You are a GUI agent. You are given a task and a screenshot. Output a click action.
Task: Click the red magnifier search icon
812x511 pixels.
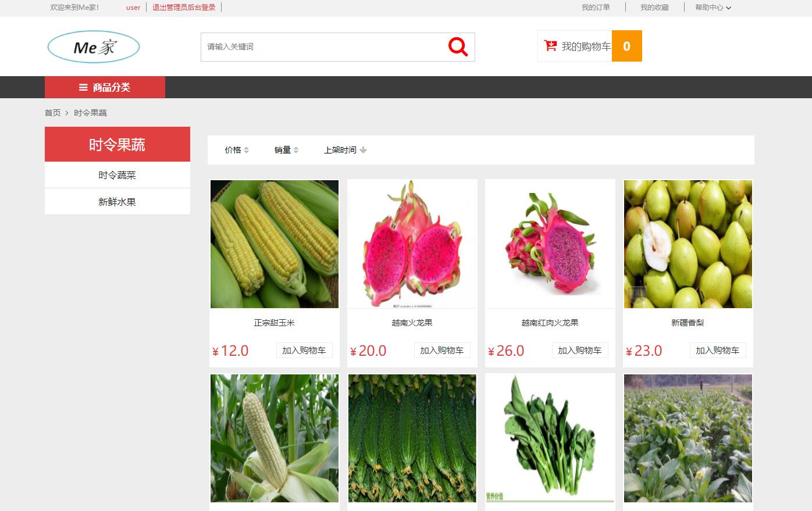[457, 47]
